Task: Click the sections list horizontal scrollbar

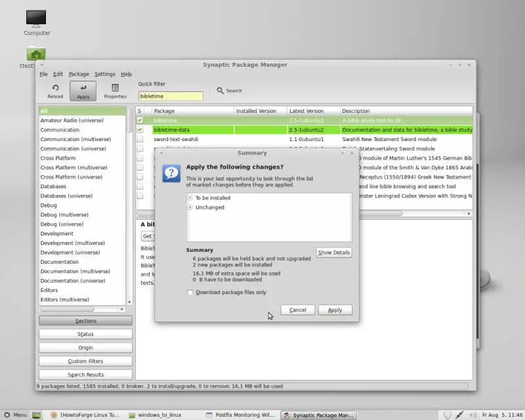Action: click(x=67, y=309)
